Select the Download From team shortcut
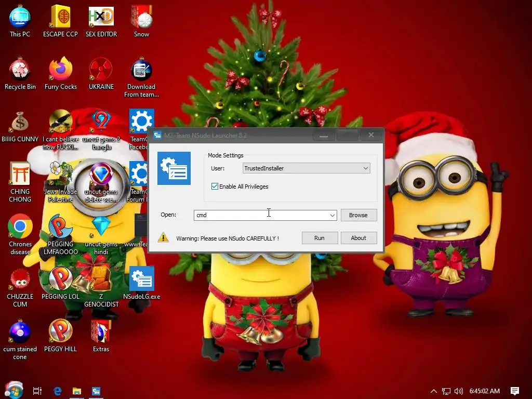Image resolution: width=532 pixels, height=399 pixels. (141, 78)
